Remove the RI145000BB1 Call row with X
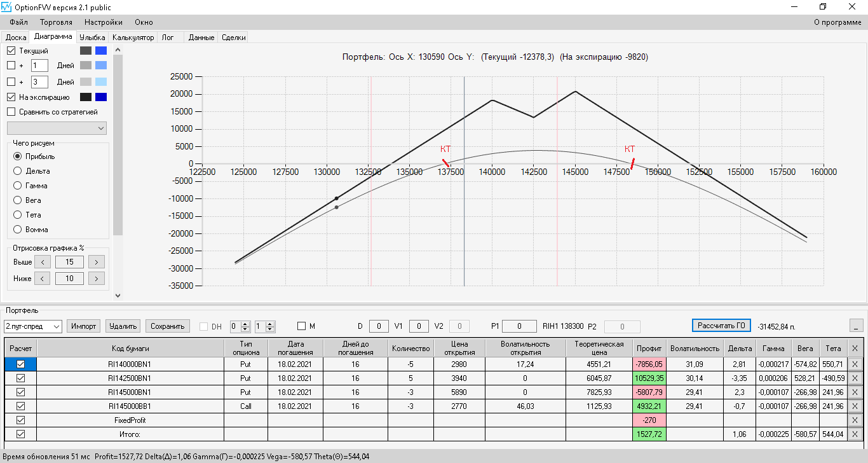 (855, 406)
